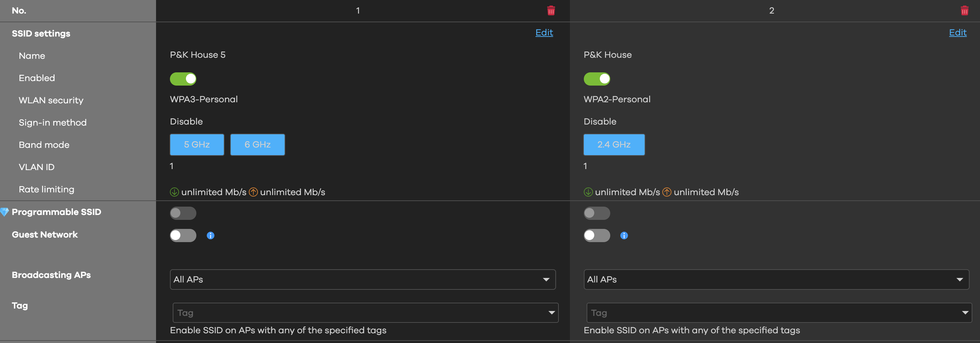Viewport: 980px width, 343px height.
Task: Click upload rate icon for P&K House 5
Action: tap(253, 192)
